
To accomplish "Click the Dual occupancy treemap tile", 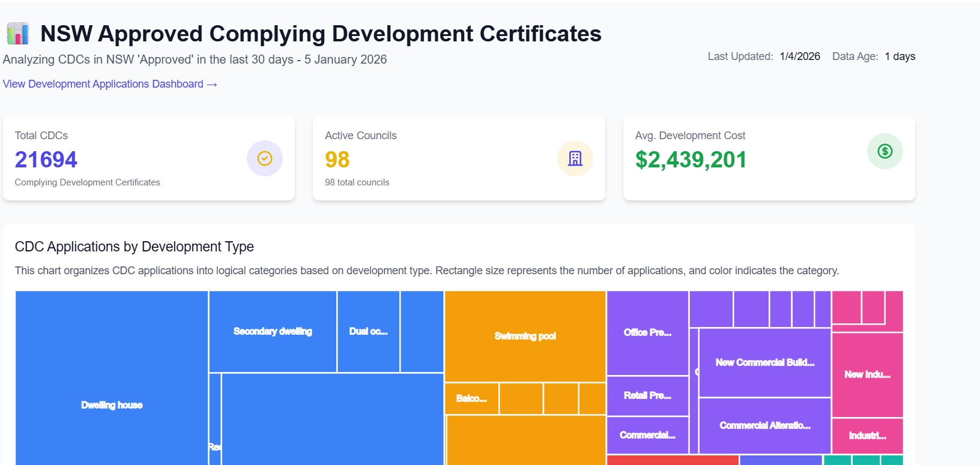I will click(x=368, y=331).
